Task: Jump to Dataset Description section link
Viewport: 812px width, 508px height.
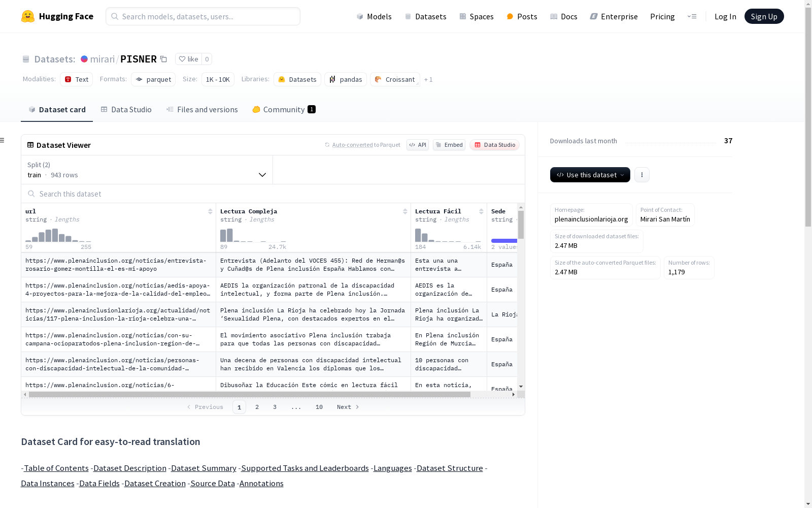Action: click(x=130, y=468)
